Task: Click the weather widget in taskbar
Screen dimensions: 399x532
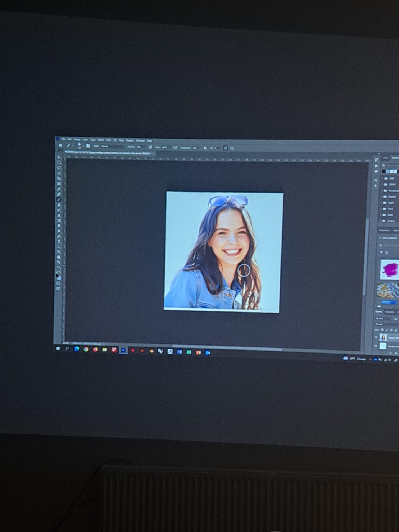Action: (355, 358)
